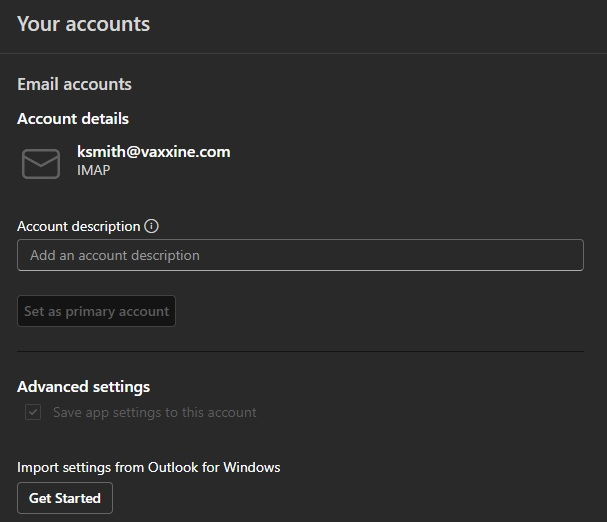
Task: Click the Email accounts section heading
Action: point(74,84)
